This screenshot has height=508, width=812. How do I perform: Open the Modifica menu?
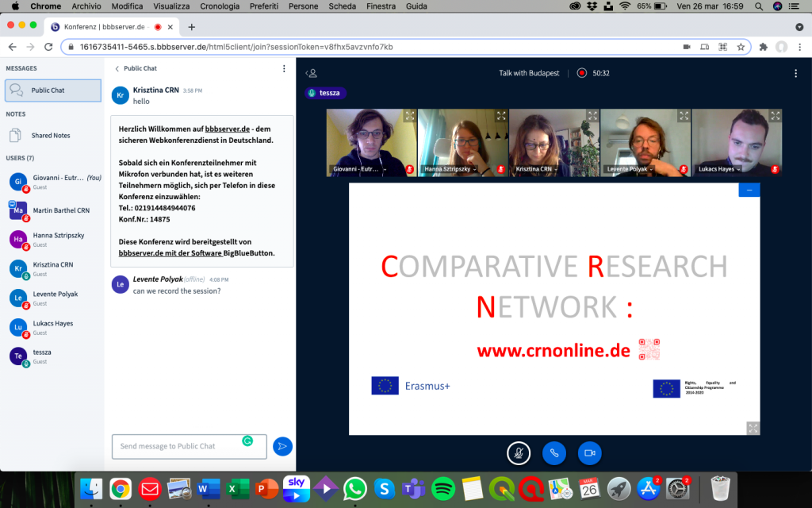coord(127,6)
